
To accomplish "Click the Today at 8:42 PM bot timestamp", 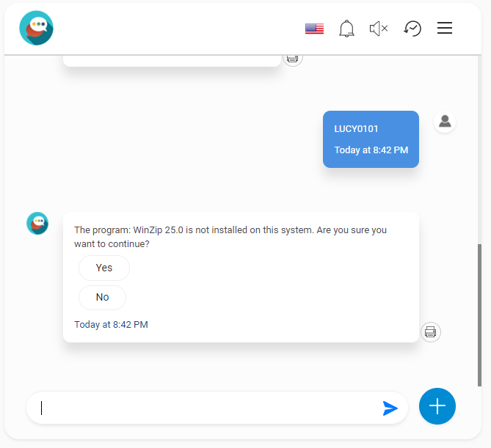I will [x=111, y=324].
